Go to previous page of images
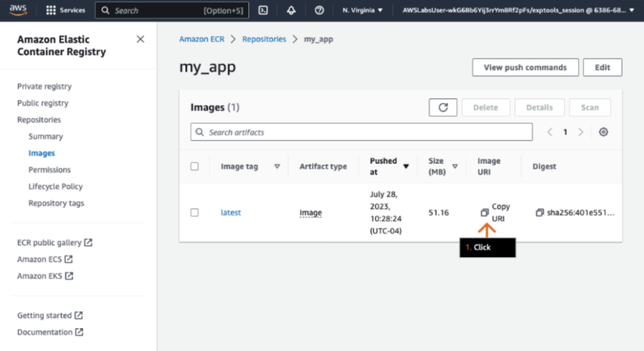644x351 pixels. pos(550,132)
